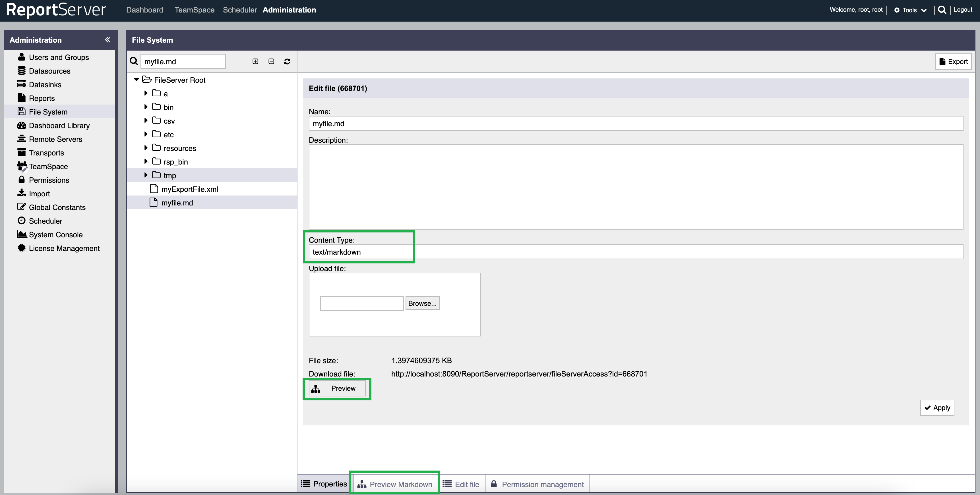
Task: Click the Preview button
Action: (337, 388)
